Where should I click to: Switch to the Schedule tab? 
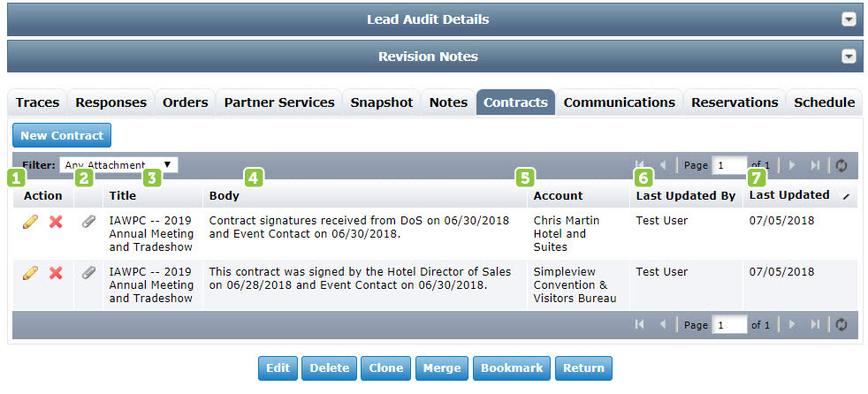pos(825,102)
